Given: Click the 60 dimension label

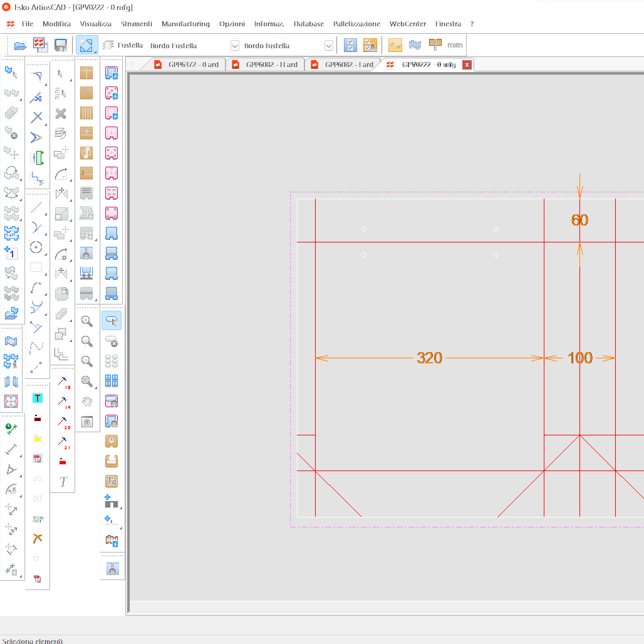Looking at the screenshot, I should pos(579,220).
